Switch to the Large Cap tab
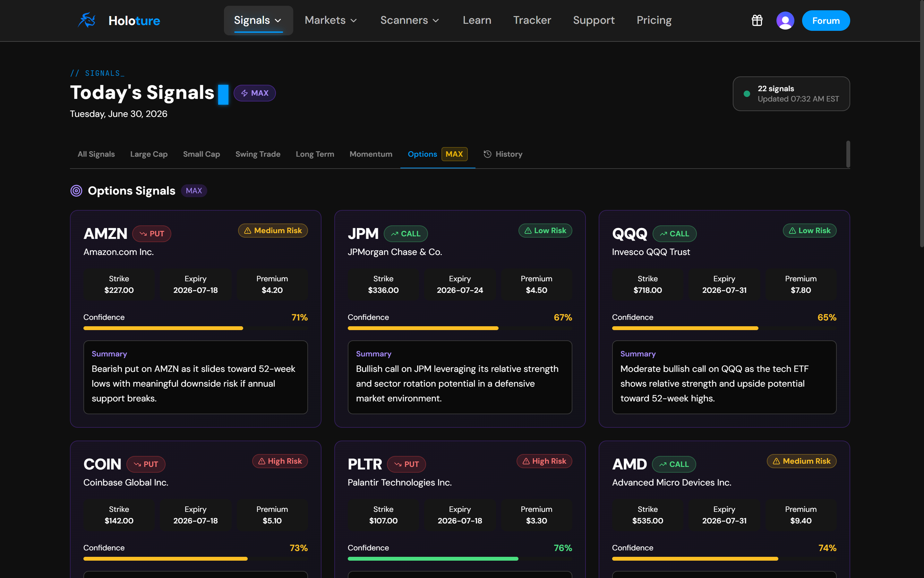 (149, 154)
